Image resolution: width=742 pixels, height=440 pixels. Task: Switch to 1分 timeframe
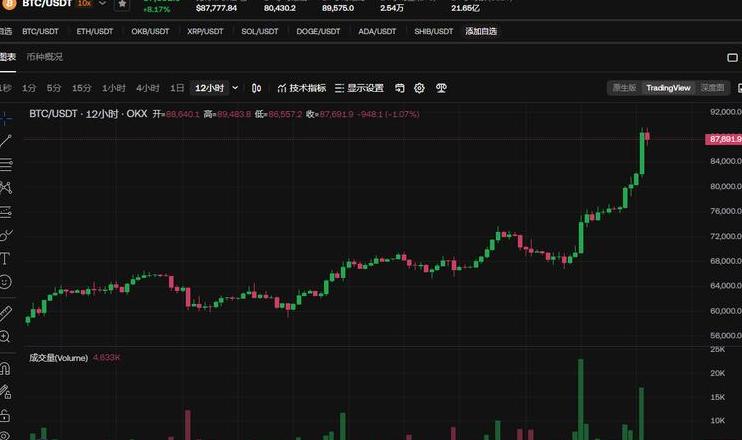tap(29, 88)
